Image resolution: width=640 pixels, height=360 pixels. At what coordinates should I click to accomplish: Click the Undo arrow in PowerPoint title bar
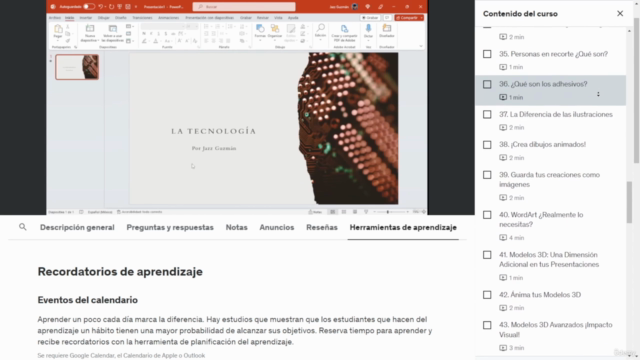pos(100,7)
